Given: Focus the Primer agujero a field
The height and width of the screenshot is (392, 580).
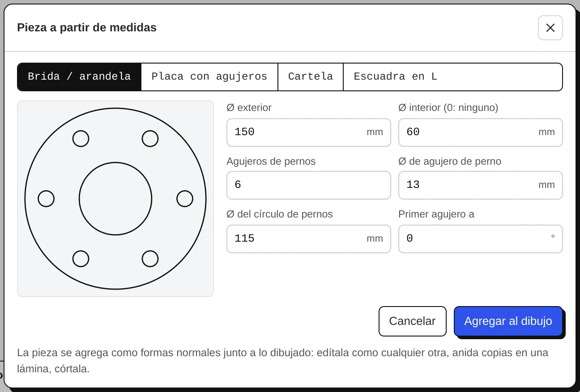Looking at the screenshot, I should 480,239.
